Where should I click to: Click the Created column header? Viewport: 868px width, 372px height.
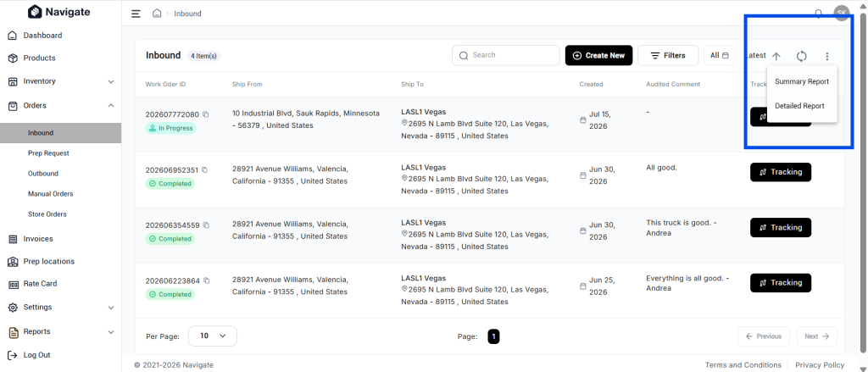pos(591,84)
